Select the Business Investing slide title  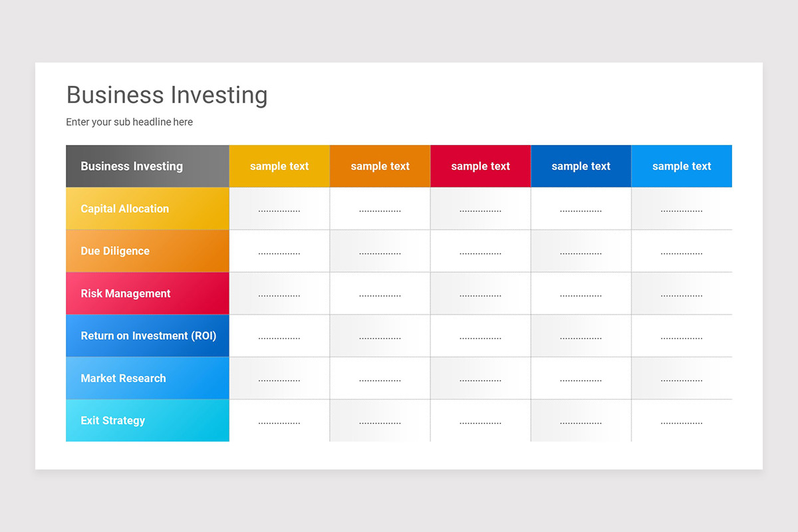pos(167,95)
